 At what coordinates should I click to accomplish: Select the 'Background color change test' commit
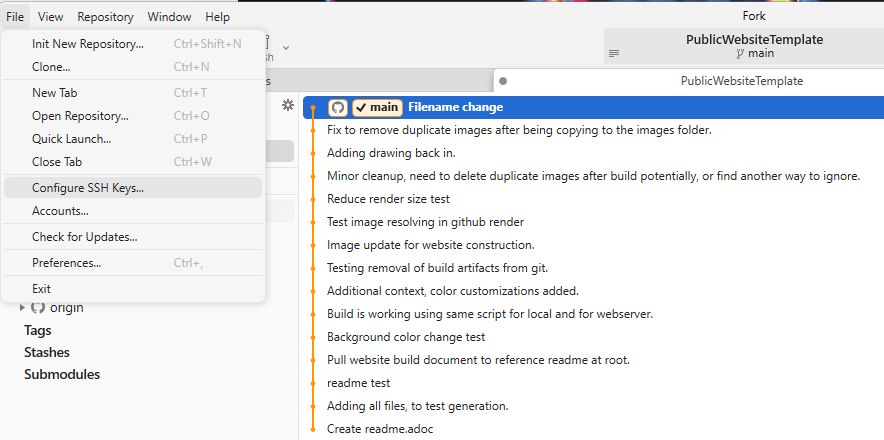point(405,337)
